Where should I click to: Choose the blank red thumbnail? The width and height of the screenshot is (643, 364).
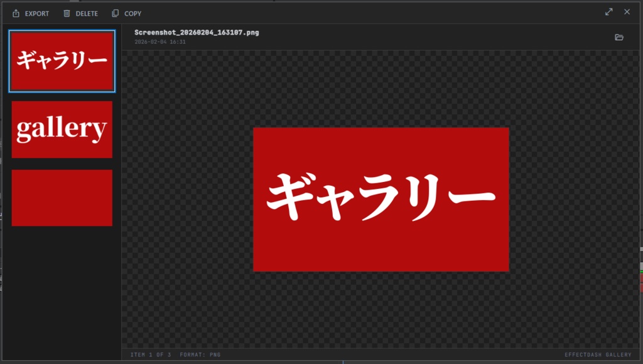click(x=61, y=197)
